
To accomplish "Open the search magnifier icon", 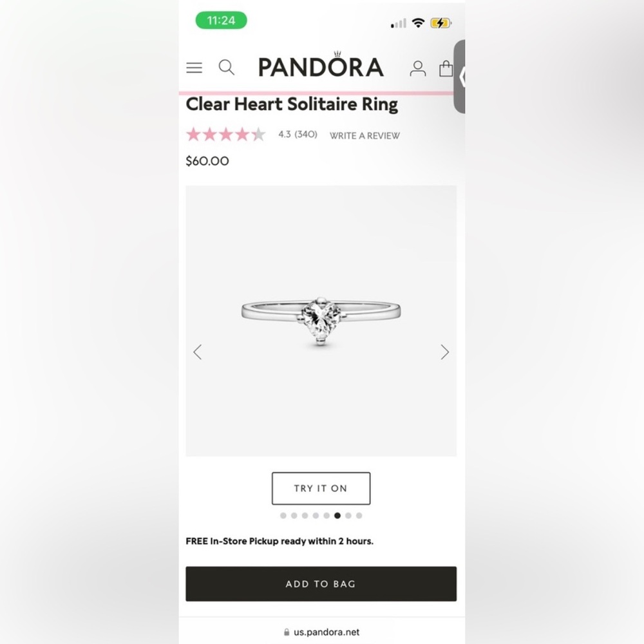I will (226, 67).
